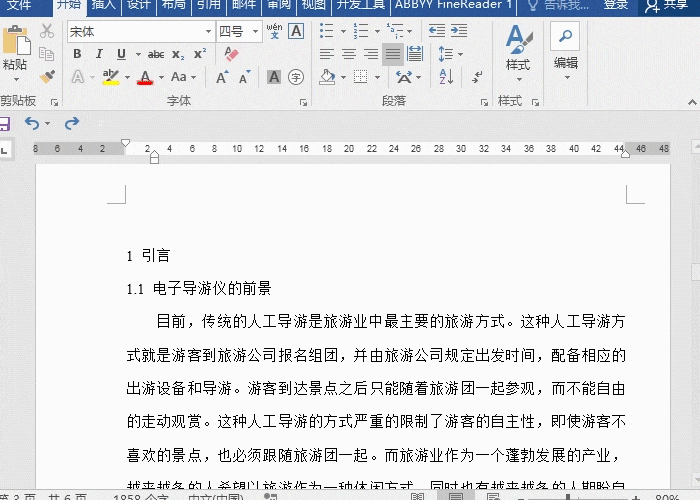Click the 共享 share button
Image resolution: width=700 pixels, height=500 pixels.
pyautogui.click(x=667, y=5)
